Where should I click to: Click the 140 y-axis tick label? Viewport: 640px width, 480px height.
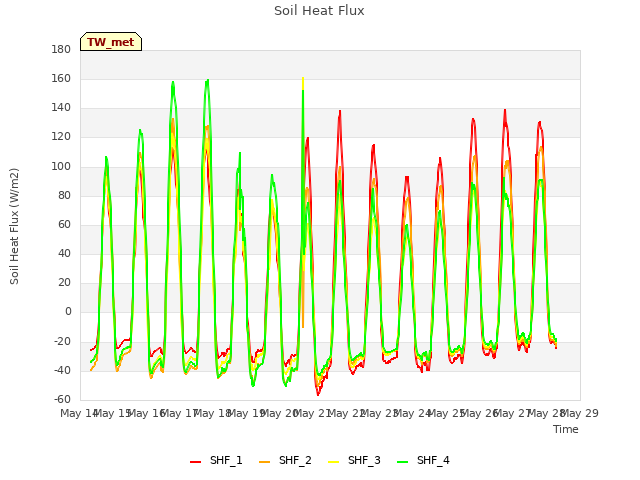click(61, 108)
